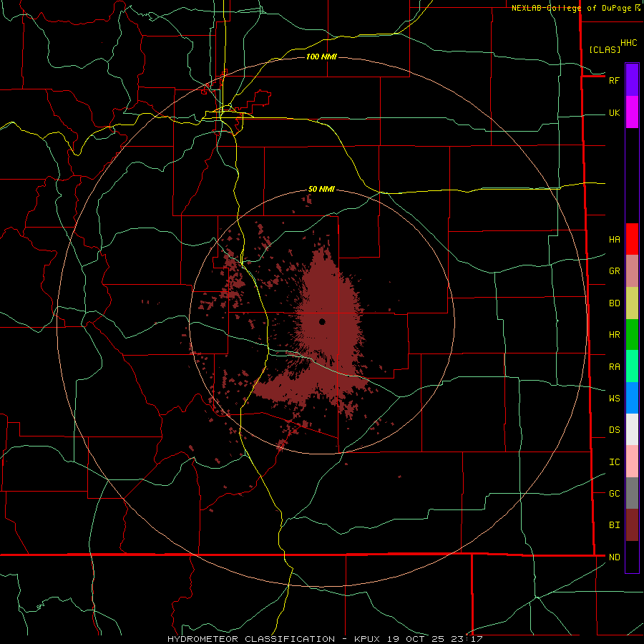Click the 50 NMI range ring label
Screen dimensions: 644x644
321,189
